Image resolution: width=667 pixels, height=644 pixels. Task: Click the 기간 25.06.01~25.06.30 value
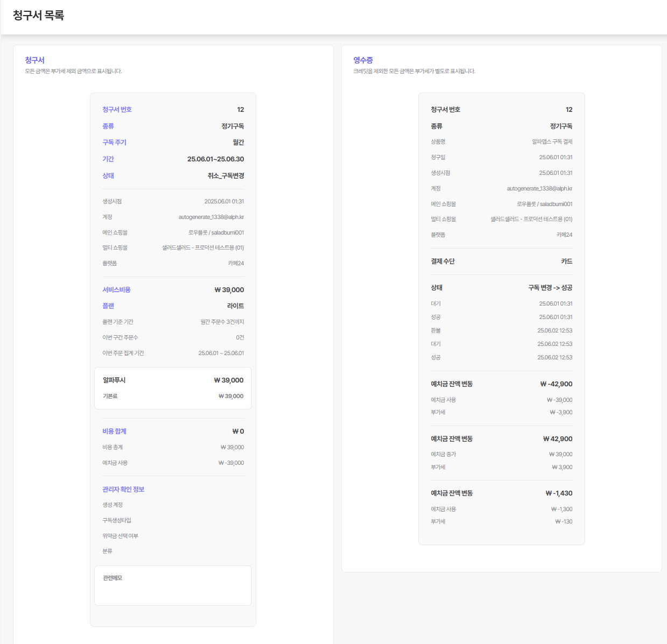coord(215,159)
